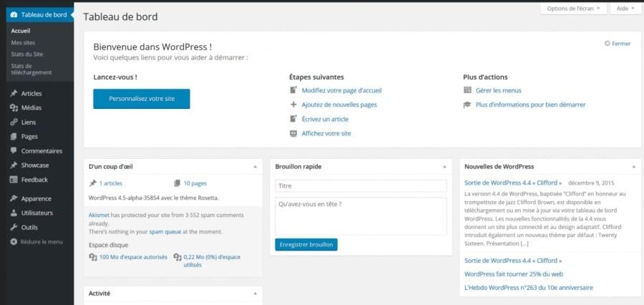Open the Utilisateurs menu label
644x305 pixels.
coord(37,213)
